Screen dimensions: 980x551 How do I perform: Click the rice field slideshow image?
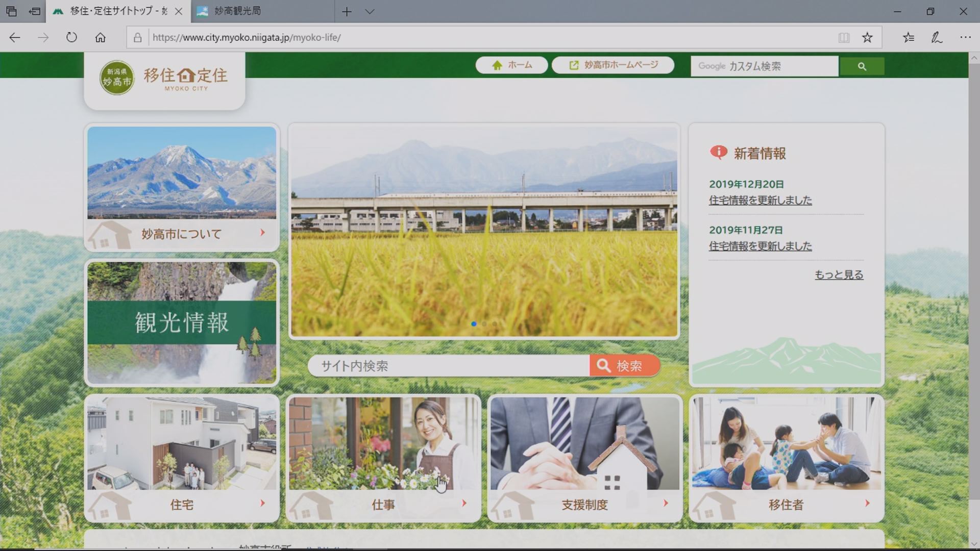click(x=484, y=231)
